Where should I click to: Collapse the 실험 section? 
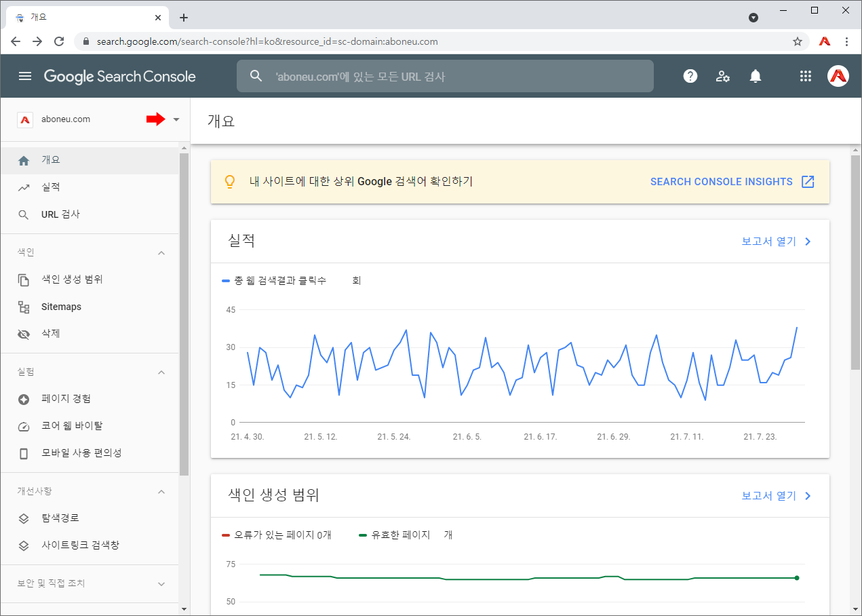click(x=161, y=372)
